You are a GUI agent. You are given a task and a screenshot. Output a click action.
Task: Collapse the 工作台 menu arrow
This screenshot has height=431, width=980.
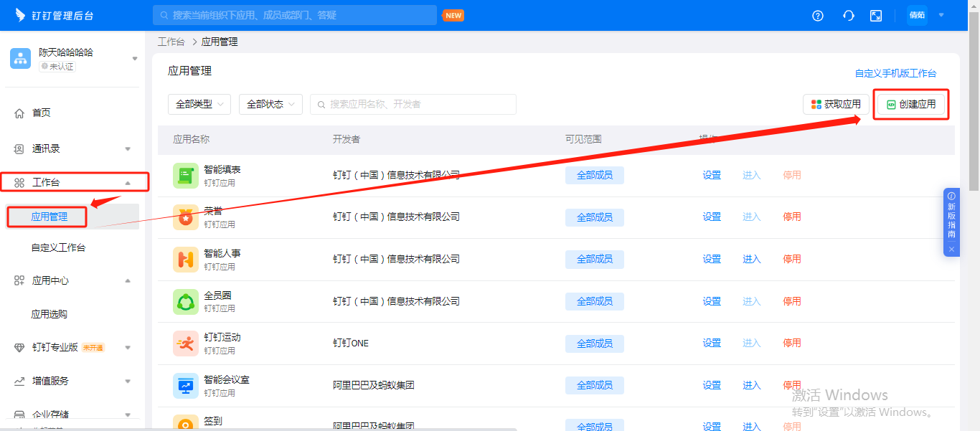(128, 183)
